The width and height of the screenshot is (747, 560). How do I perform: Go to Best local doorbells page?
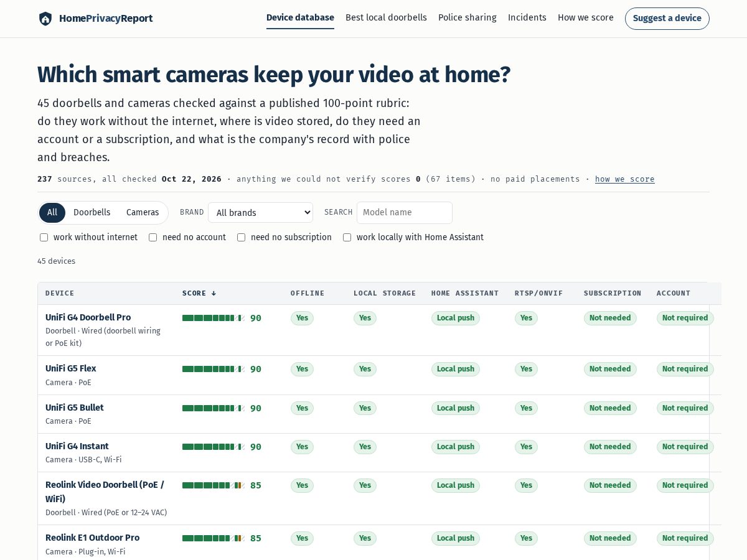[x=386, y=17]
